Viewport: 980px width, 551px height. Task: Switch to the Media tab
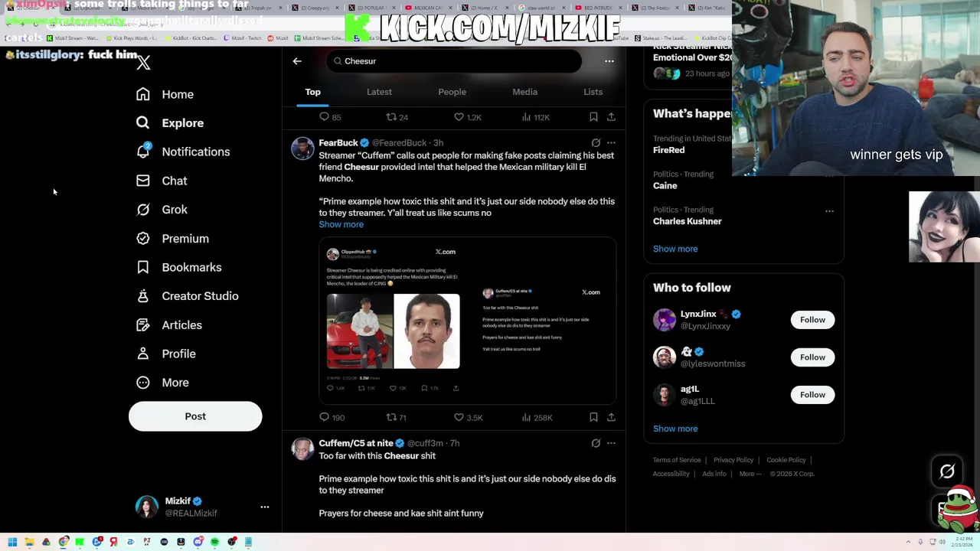pyautogui.click(x=524, y=92)
